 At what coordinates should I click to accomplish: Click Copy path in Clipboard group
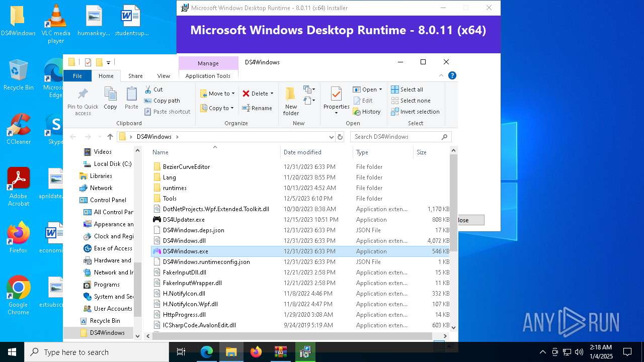(x=162, y=101)
